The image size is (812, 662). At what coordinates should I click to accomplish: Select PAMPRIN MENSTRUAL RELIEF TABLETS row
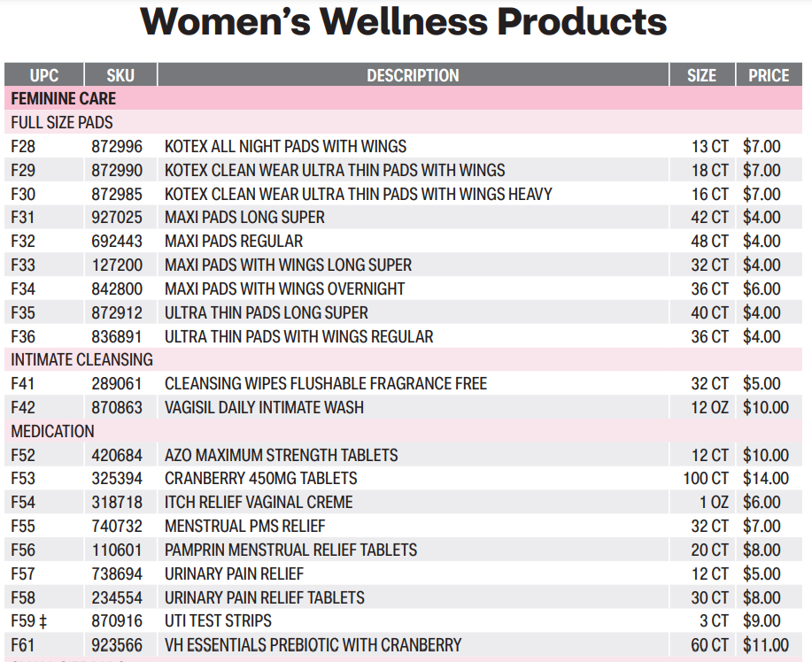coord(290,550)
